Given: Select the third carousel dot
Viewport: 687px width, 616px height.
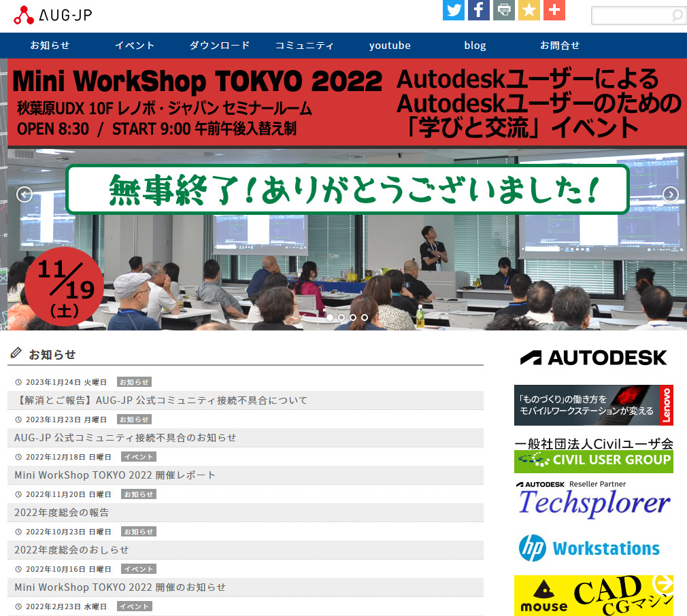Looking at the screenshot, I should pyautogui.click(x=353, y=318).
